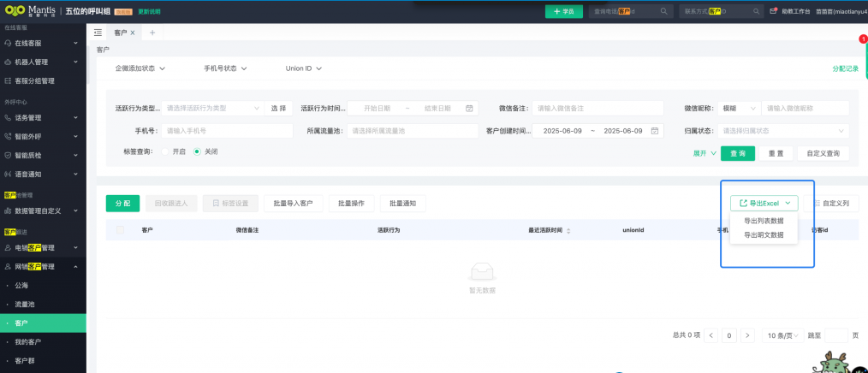Click the add new tab plus icon
868x373 pixels.
(152, 33)
